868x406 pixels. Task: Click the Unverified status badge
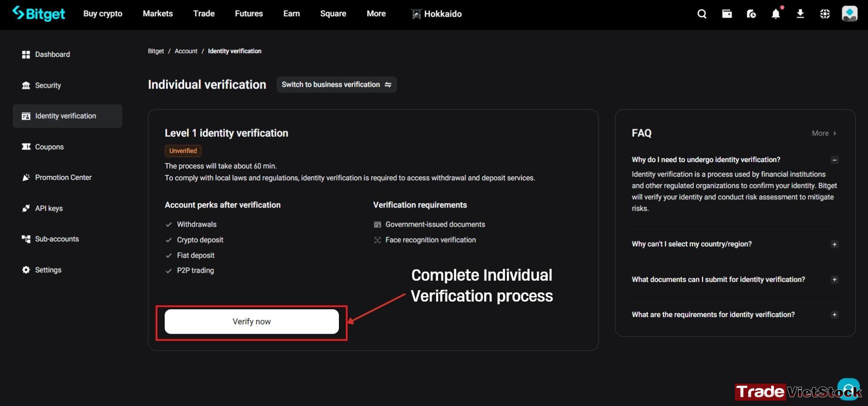click(183, 151)
